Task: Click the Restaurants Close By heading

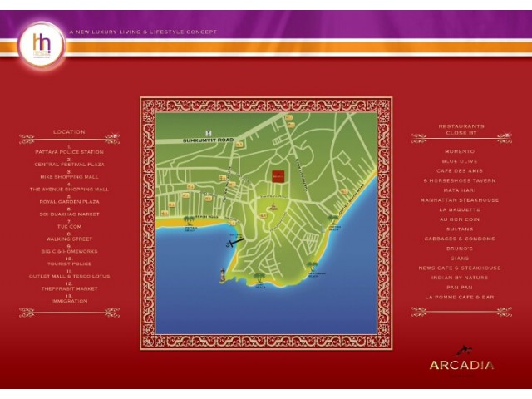Action: tap(461, 129)
